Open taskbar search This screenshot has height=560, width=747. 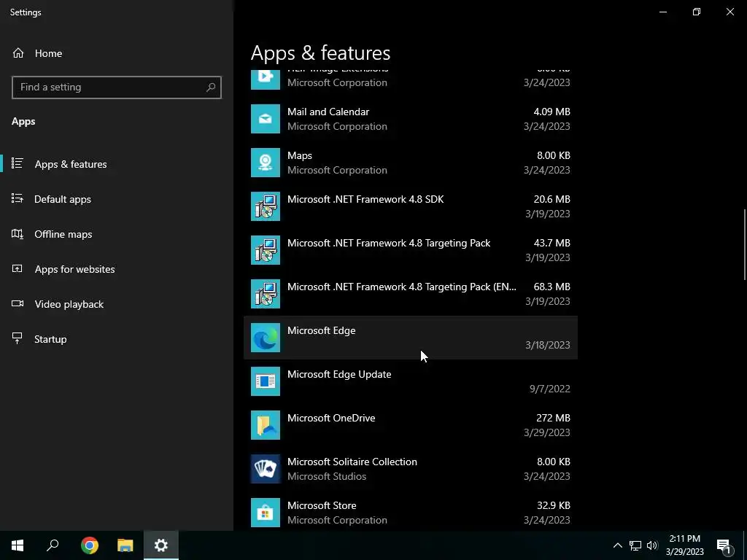pyautogui.click(x=53, y=545)
